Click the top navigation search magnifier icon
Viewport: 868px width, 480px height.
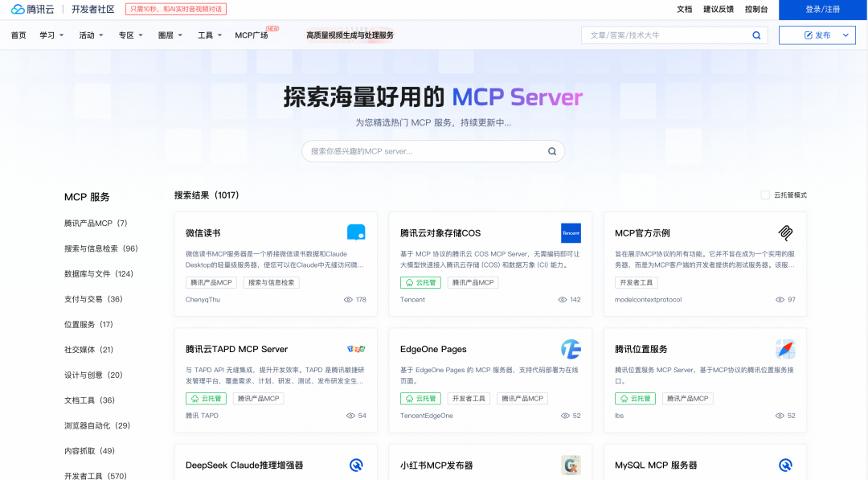pyautogui.click(x=756, y=35)
